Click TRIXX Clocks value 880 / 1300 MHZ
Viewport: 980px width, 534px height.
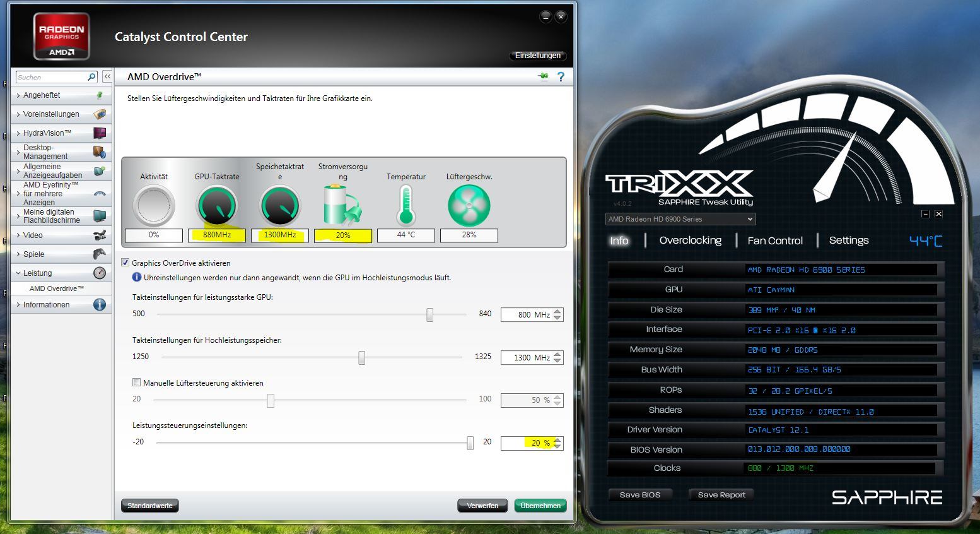pos(781,468)
